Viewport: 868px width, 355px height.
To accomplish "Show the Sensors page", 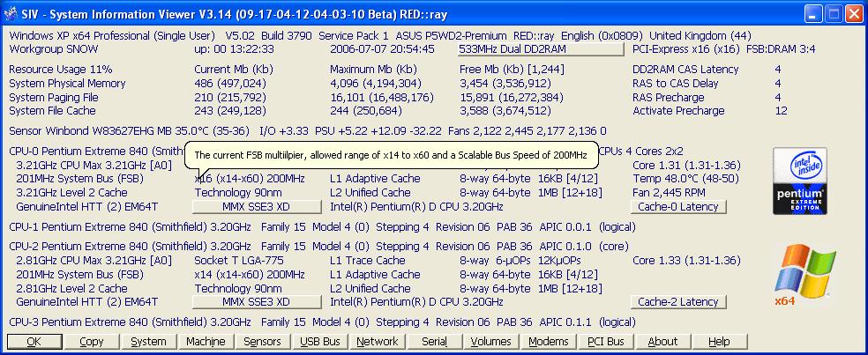I will 263,342.
